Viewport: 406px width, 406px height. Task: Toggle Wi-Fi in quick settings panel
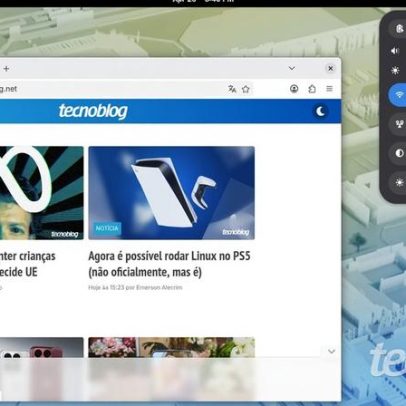pos(397,95)
